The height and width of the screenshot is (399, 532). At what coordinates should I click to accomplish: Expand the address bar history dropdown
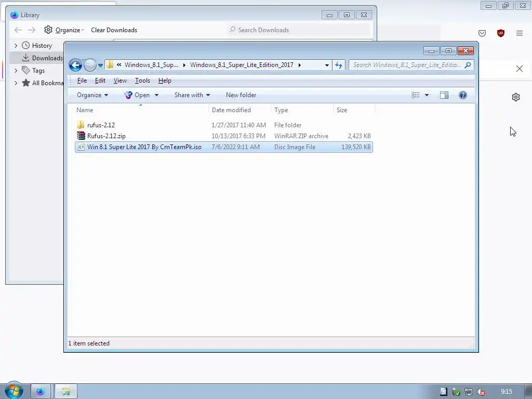coord(327,65)
